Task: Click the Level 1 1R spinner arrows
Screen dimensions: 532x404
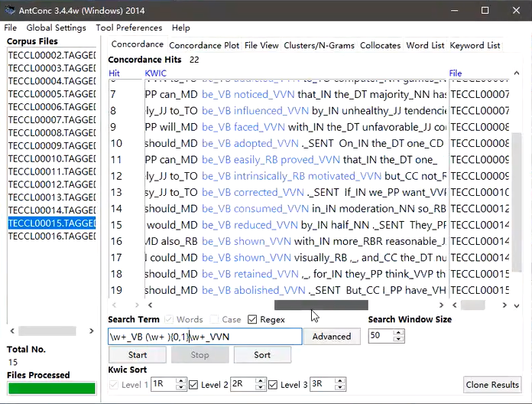Action: pyautogui.click(x=180, y=384)
